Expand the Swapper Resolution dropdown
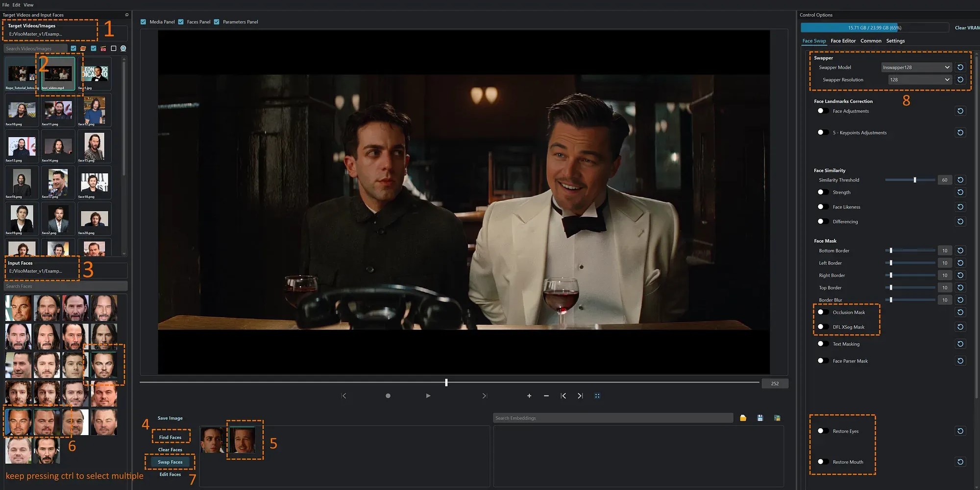This screenshot has height=490, width=980. click(x=919, y=80)
